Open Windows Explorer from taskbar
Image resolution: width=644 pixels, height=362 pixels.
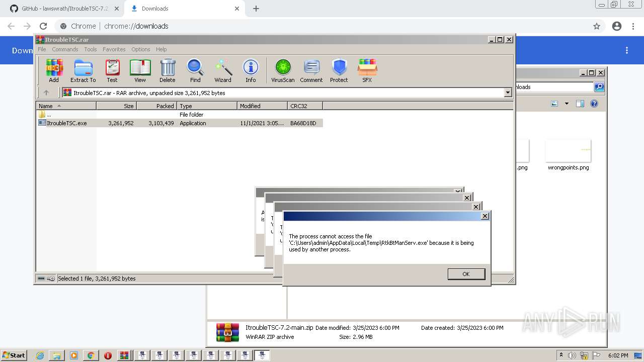(57, 355)
